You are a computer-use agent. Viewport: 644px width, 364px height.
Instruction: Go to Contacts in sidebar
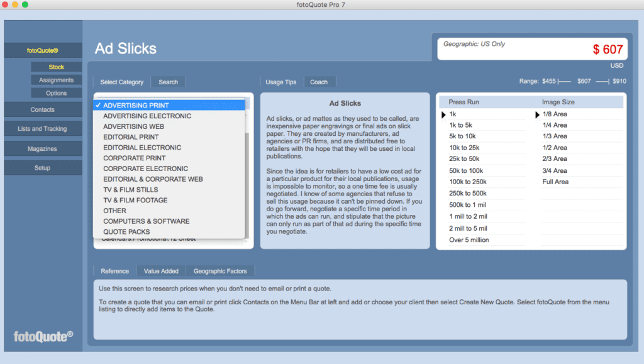43,109
